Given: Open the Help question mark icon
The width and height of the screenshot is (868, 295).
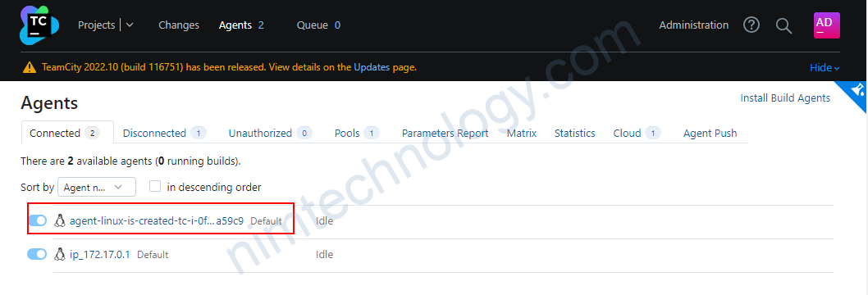Looking at the screenshot, I should [x=752, y=25].
